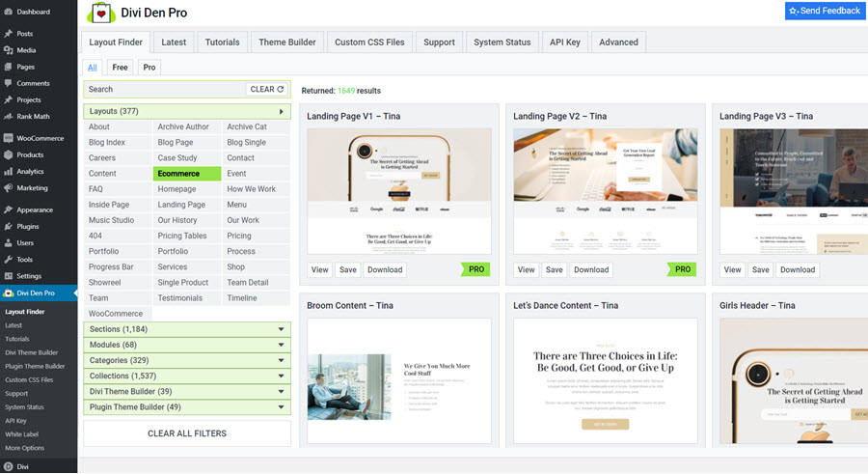Screen dimensions: 868x474
Task: Show All layouts filter
Action: pos(93,67)
